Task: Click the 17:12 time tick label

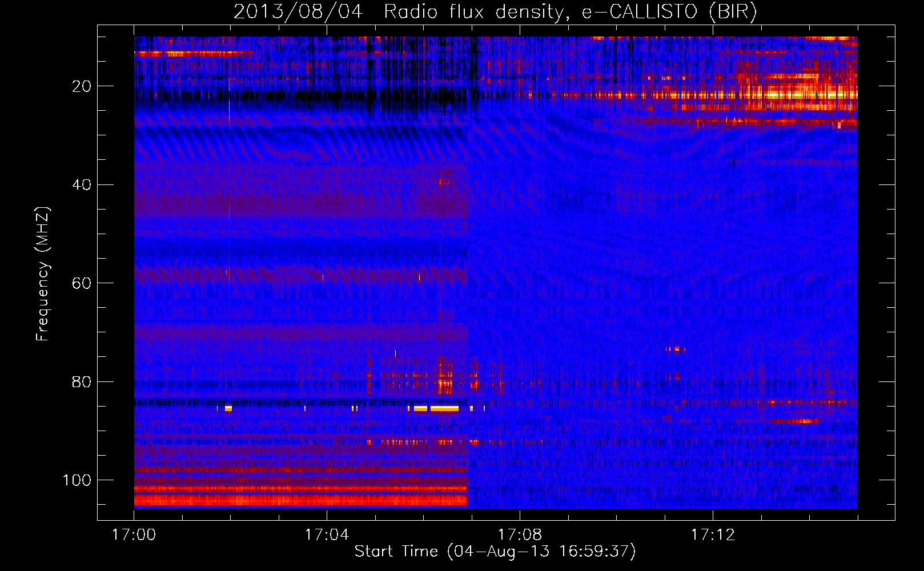Action: click(713, 535)
